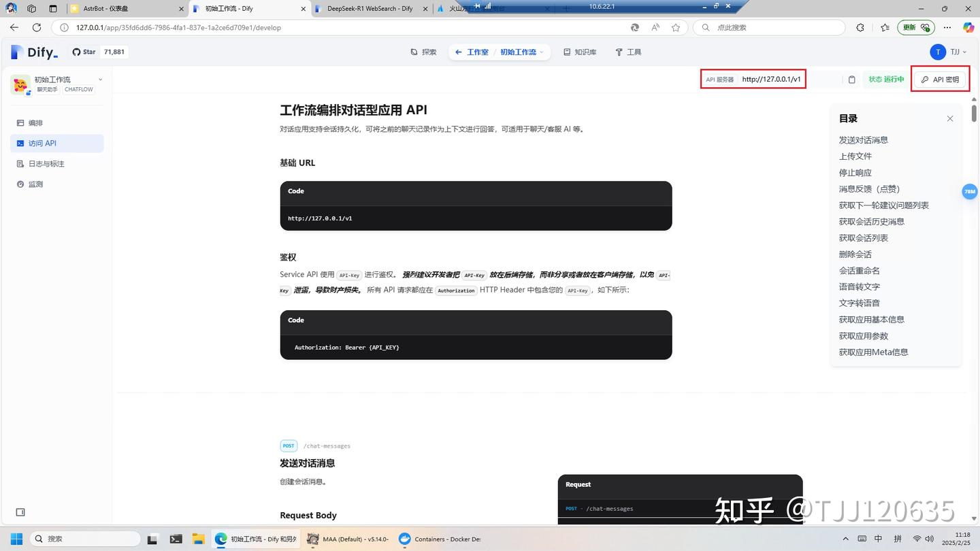Open the app menu chevron beside 初始工作流

[99, 79]
